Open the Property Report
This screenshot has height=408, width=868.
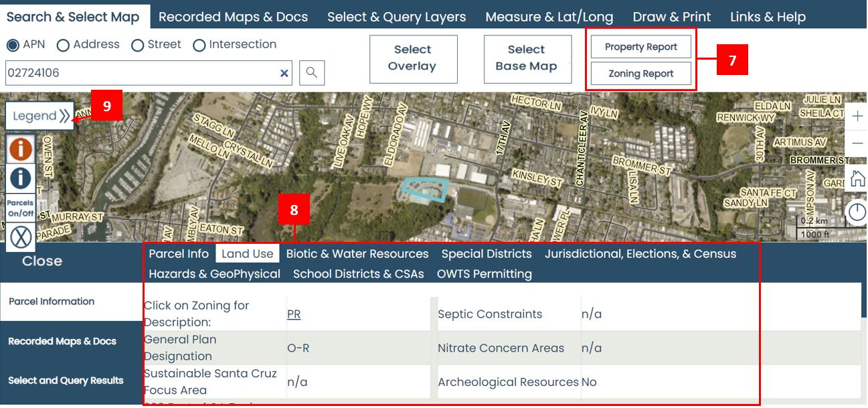[641, 47]
